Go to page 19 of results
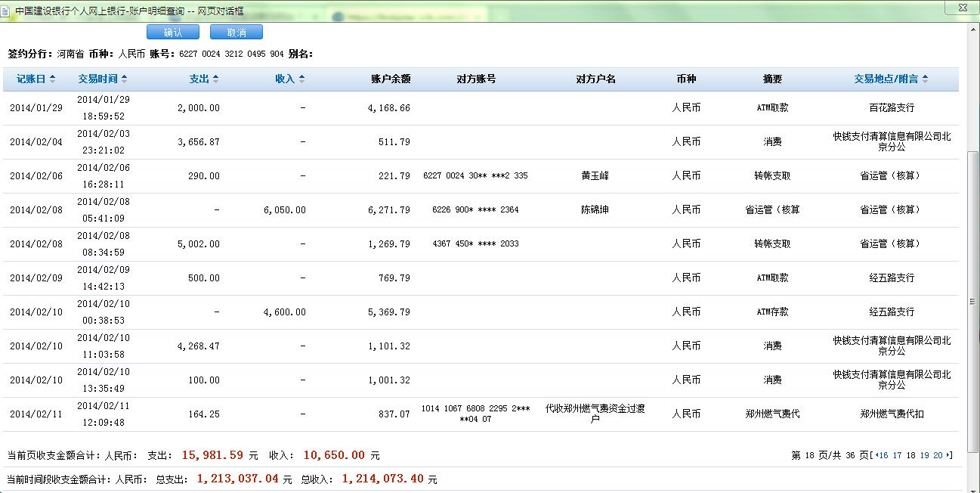Screen dimensions: 980x493 pyautogui.click(x=924, y=455)
